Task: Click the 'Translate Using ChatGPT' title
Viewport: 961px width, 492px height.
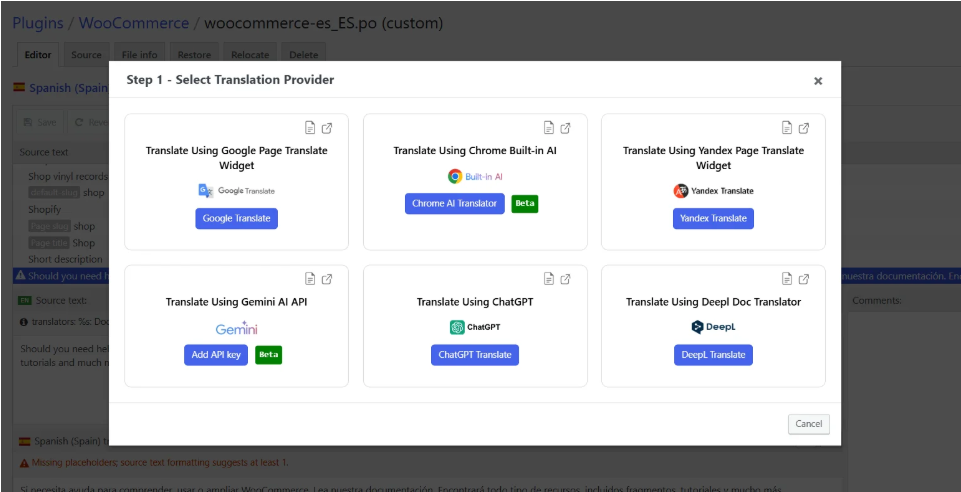Action: point(475,302)
